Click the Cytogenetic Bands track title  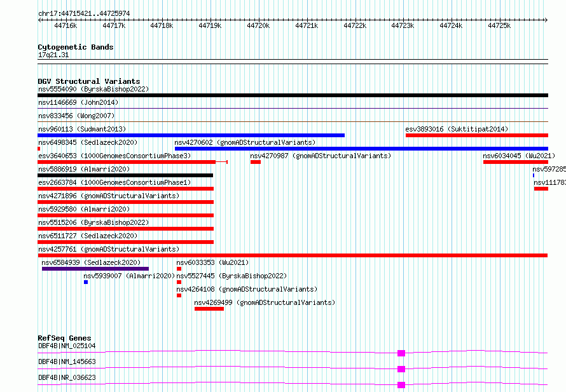click(76, 47)
